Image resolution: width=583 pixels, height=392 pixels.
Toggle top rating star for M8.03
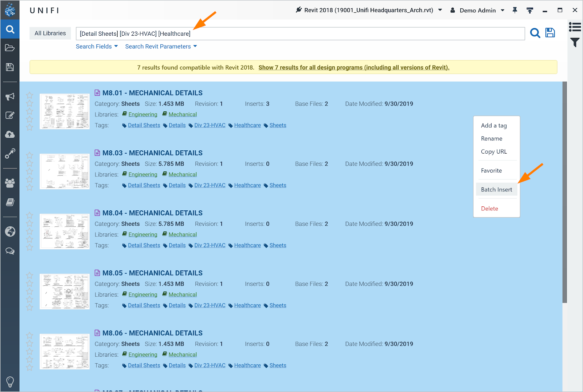(x=30, y=155)
